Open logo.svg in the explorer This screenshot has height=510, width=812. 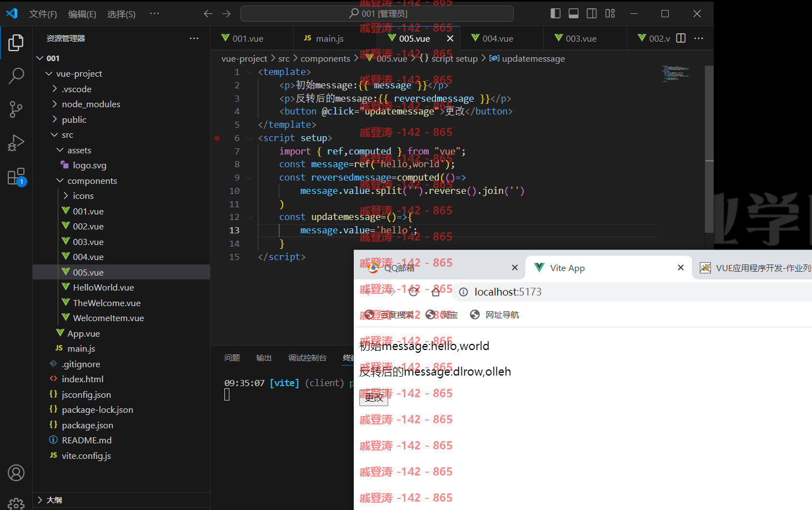click(121, 165)
